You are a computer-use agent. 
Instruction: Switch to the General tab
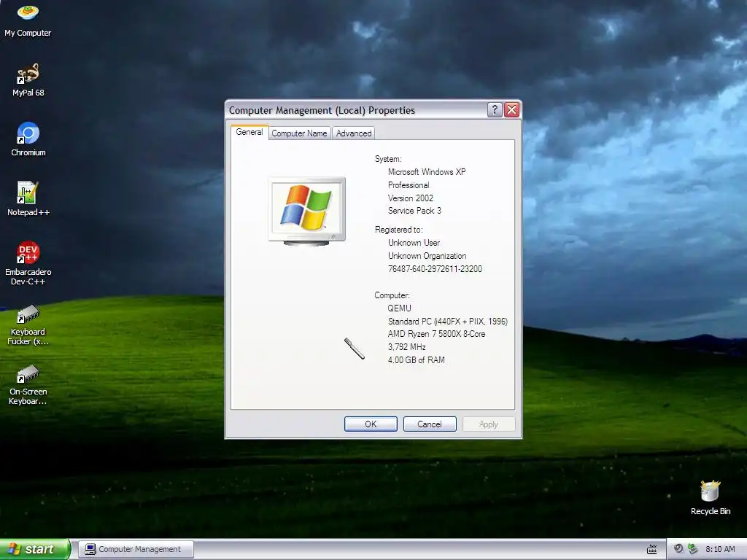[249, 133]
